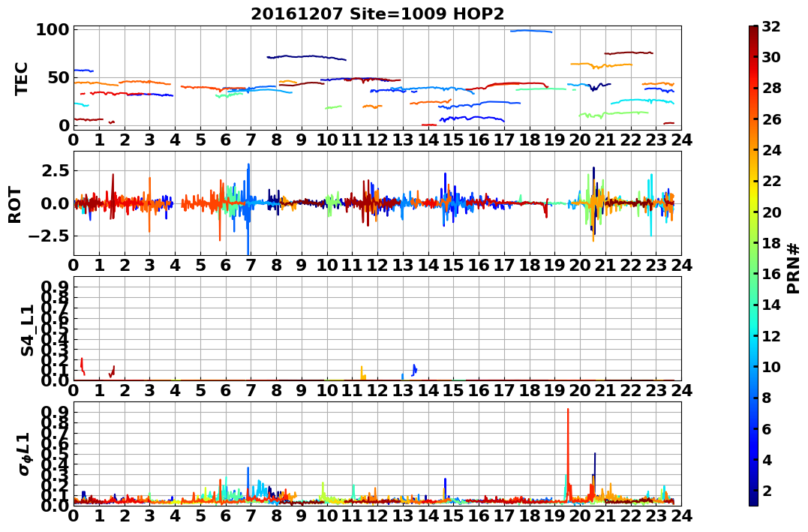
Task: Click the TEC y-axis label
Action: pyautogui.click(x=20, y=78)
